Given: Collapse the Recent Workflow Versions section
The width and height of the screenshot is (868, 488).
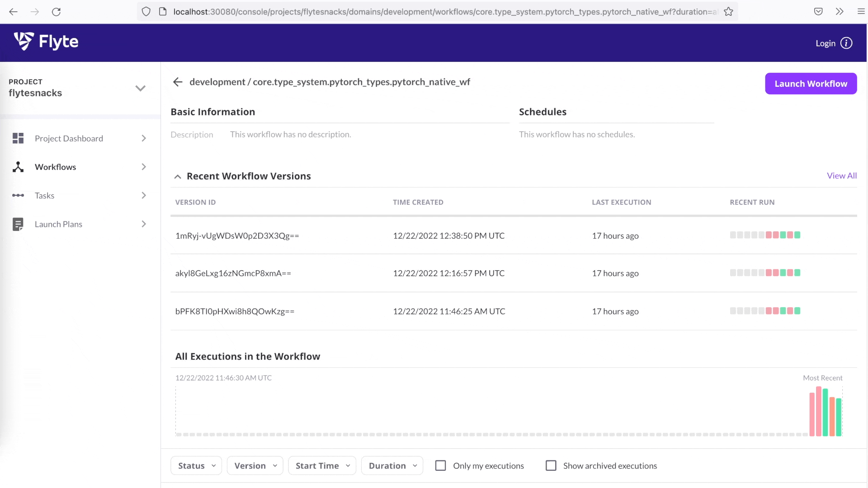Looking at the screenshot, I should [x=177, y=176].
